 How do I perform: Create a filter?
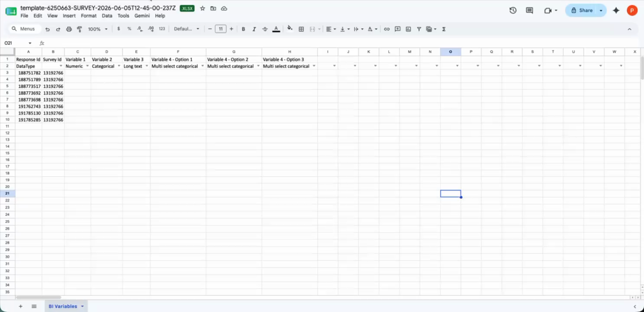tap(419, 29)
